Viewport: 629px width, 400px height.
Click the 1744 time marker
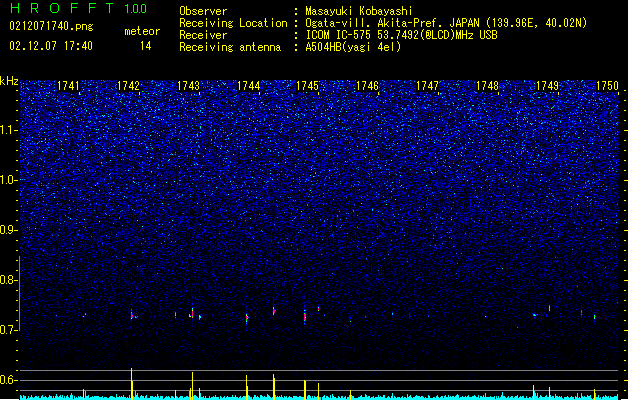248,86
